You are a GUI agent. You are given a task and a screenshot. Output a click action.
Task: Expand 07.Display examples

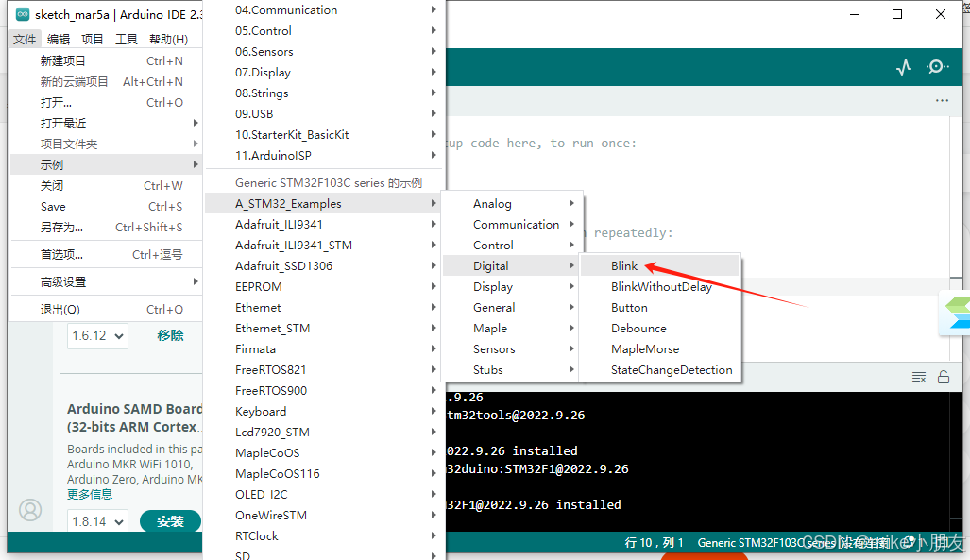pyautogui.click(x=324, y=73)
